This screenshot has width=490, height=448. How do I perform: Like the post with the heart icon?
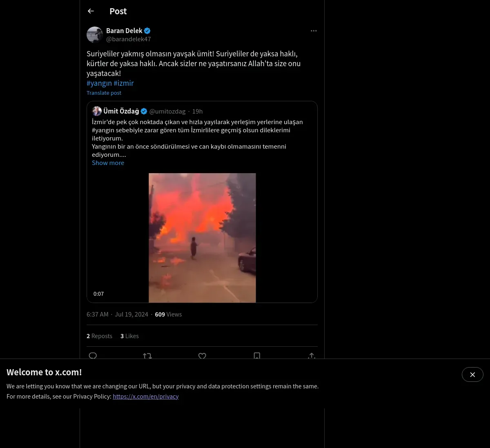point(202,356)
